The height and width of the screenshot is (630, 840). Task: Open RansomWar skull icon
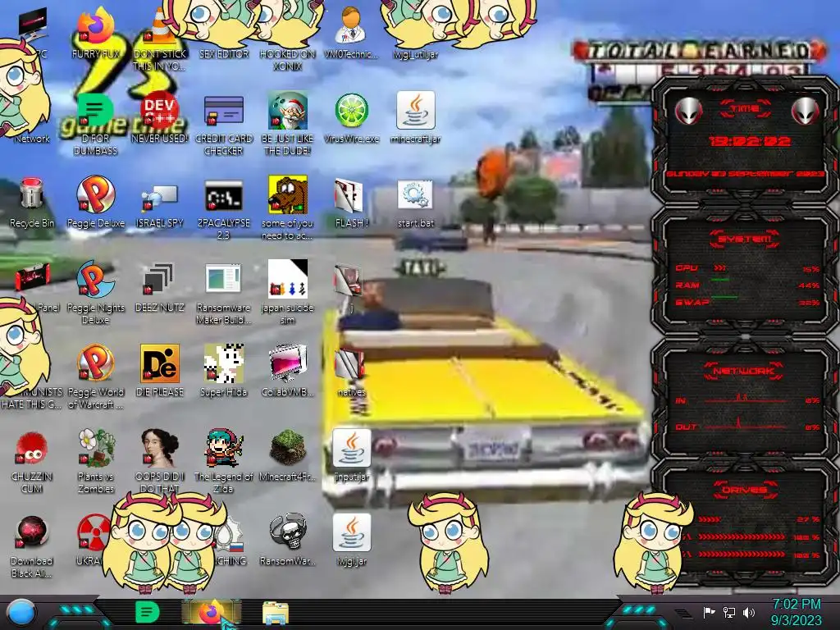pyautogui.click(x=288, y=539)
